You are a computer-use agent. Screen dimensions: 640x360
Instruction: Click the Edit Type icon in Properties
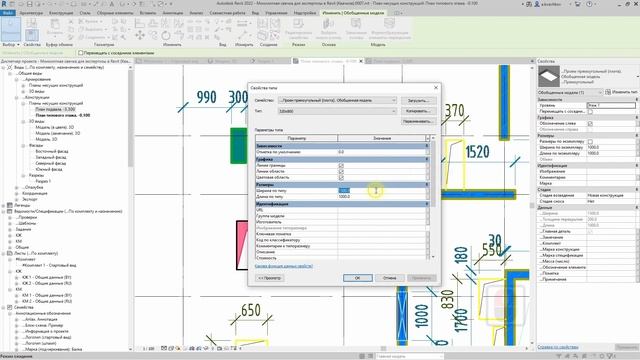[x=608, y=92]
